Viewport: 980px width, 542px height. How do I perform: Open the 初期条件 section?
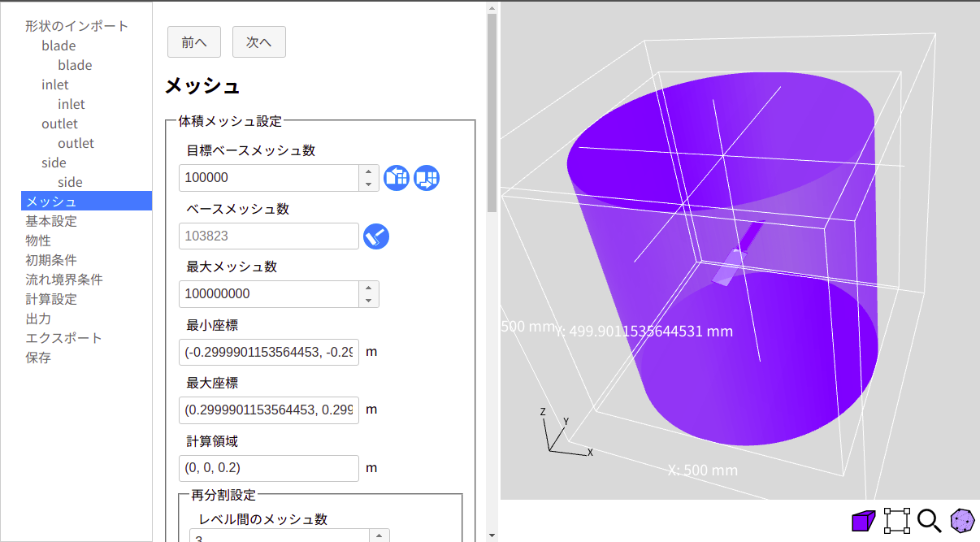click(x=51, y=260)
